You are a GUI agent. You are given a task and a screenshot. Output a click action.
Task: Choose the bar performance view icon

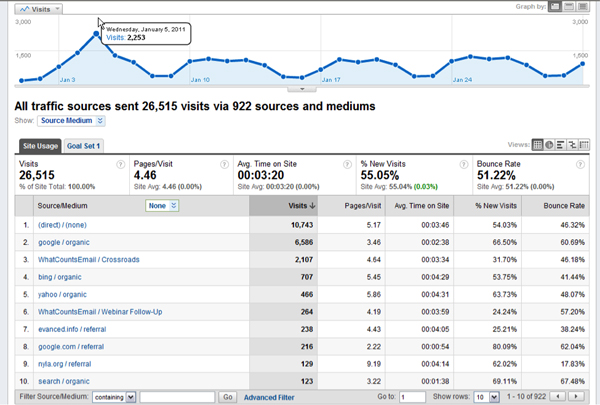[561, 145]
